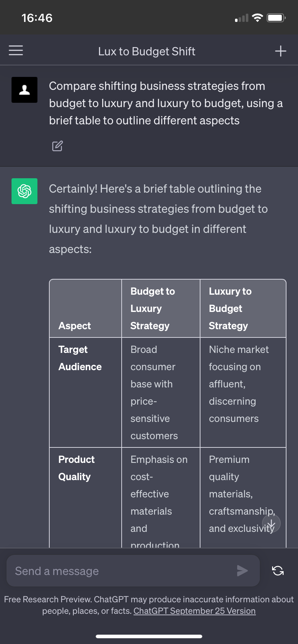
Task: Tap the user avatar icon
Action: (x=24, y=90)
